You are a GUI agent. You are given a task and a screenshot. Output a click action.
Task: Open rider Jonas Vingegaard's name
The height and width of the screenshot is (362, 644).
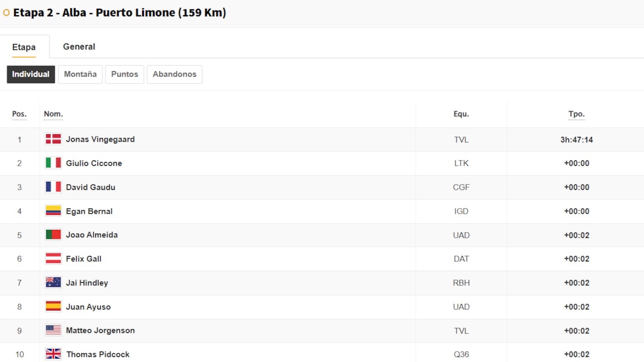(100, 139)
